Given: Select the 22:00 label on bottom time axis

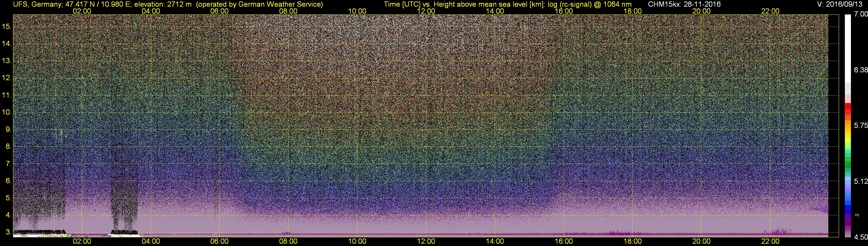Looking at the screenshot, I should [x=770, y=241].
